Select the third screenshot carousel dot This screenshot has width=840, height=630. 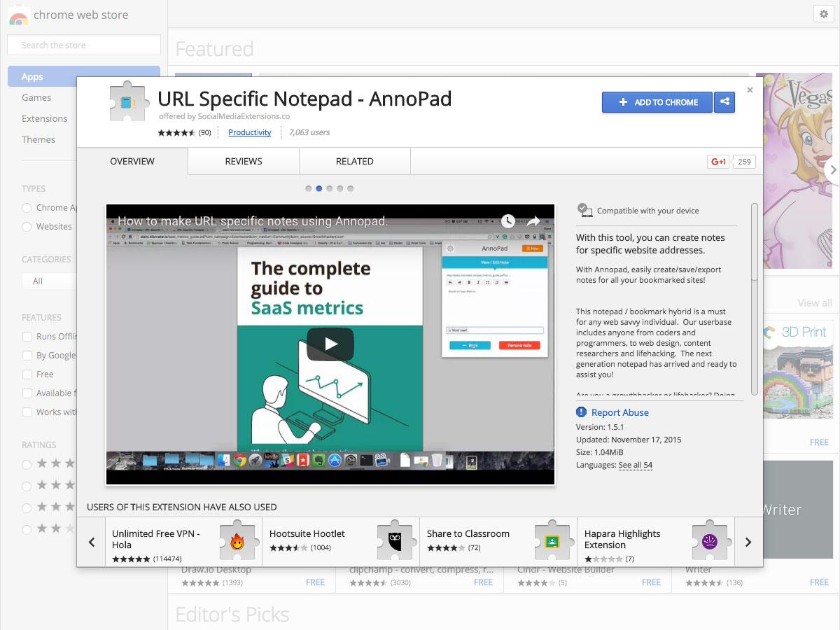(x=330, y=188)
